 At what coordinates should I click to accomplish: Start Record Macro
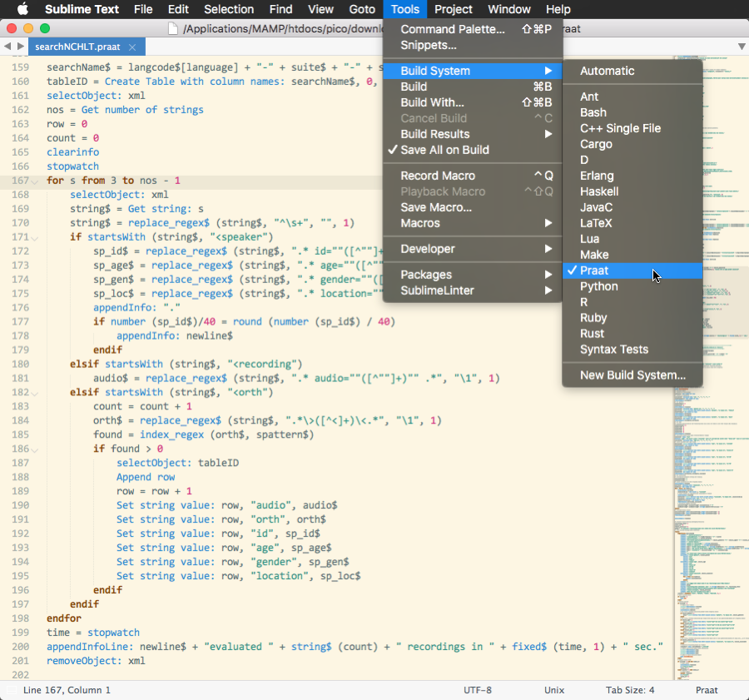click(x=473, y=176)
